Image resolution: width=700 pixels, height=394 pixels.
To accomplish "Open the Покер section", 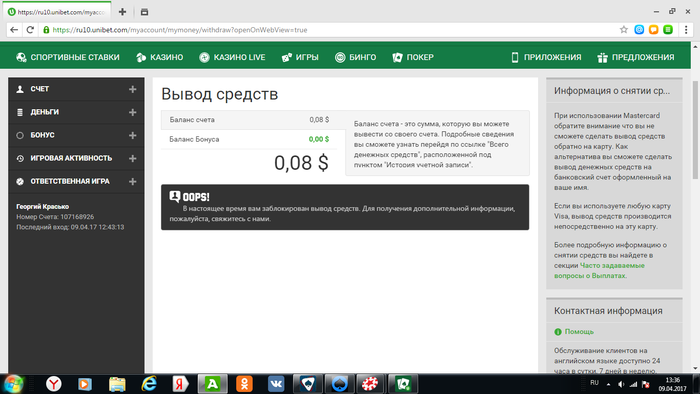I will [x=413, y=57].
